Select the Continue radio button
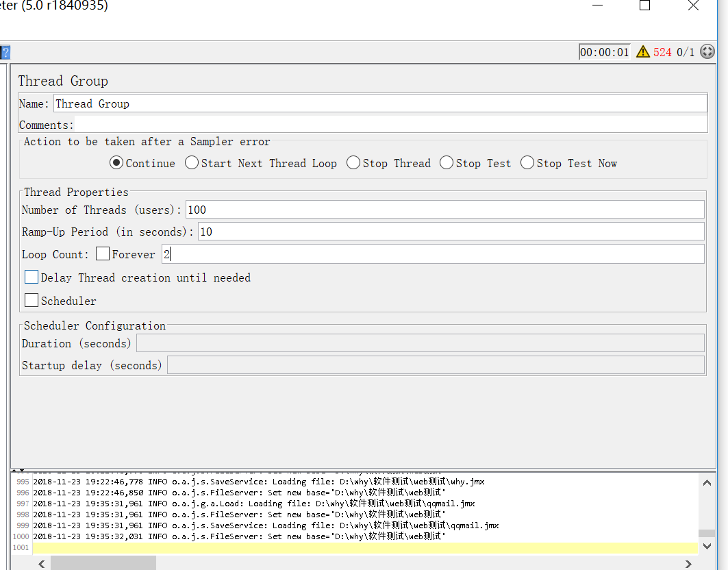 (x=116, y=163)
